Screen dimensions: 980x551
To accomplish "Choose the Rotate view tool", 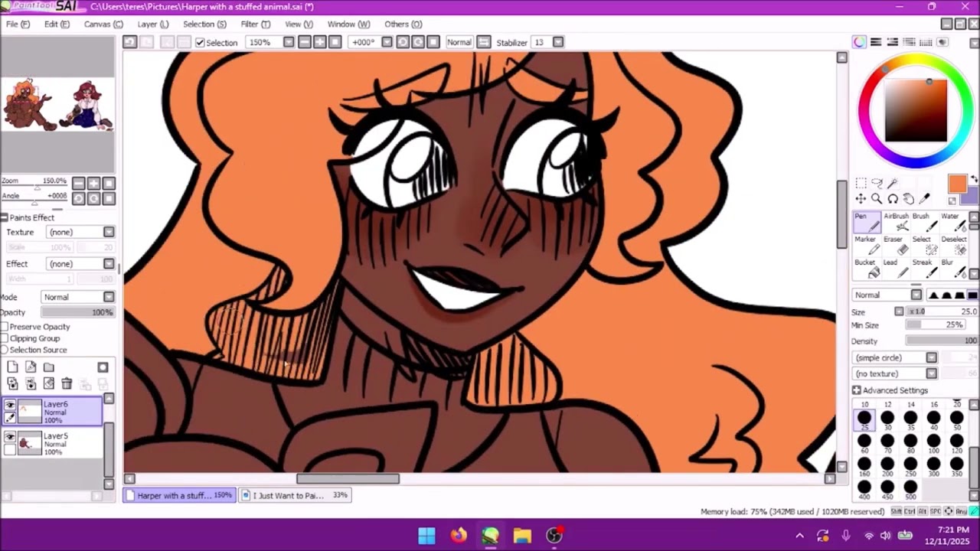I will point(893,199).
